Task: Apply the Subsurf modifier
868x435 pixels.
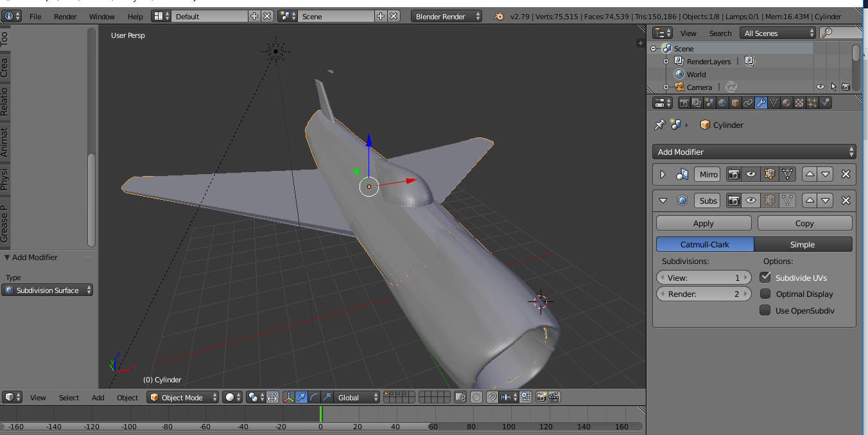Action: click(704, 223)
